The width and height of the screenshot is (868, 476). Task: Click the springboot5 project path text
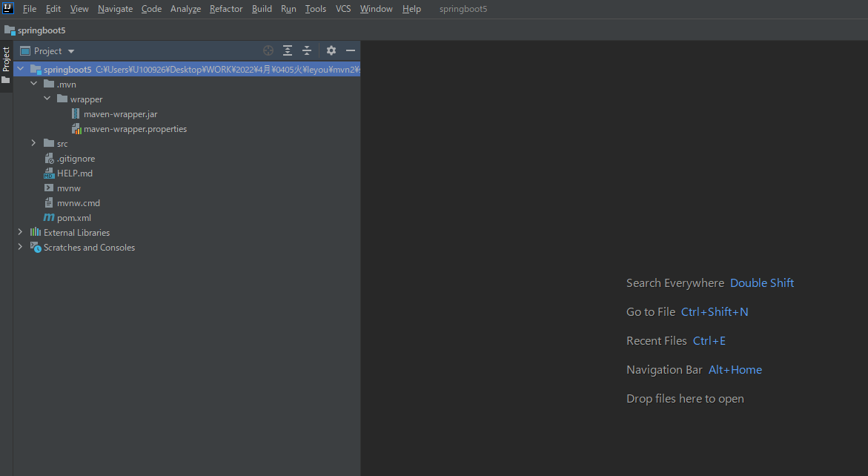[x=228, y=69]
